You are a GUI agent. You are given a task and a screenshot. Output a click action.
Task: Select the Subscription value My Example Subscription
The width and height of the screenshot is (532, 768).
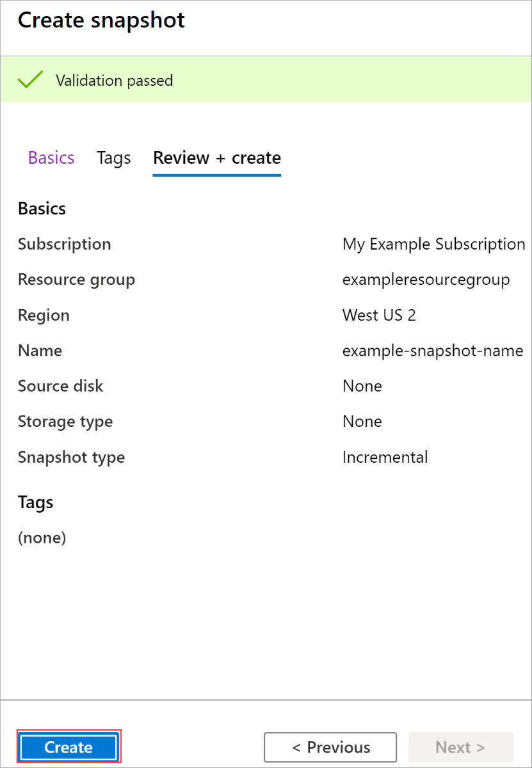[x=433, y=244]
